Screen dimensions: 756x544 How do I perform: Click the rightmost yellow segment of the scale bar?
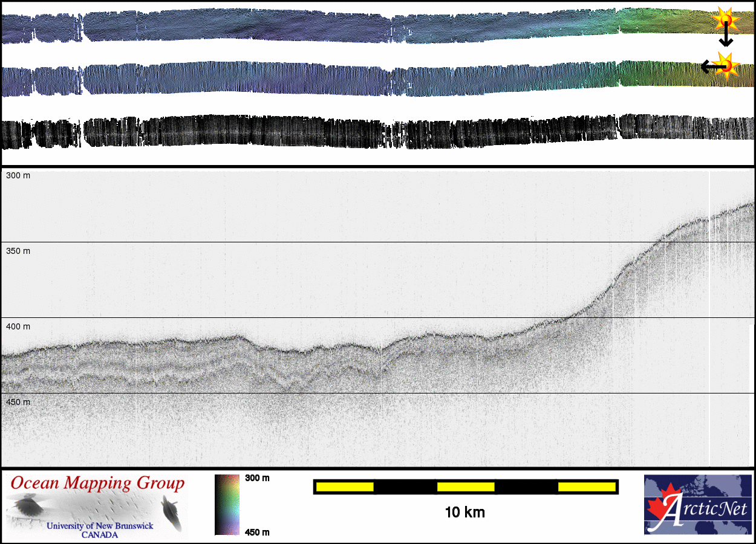click(x=586, y=487)
